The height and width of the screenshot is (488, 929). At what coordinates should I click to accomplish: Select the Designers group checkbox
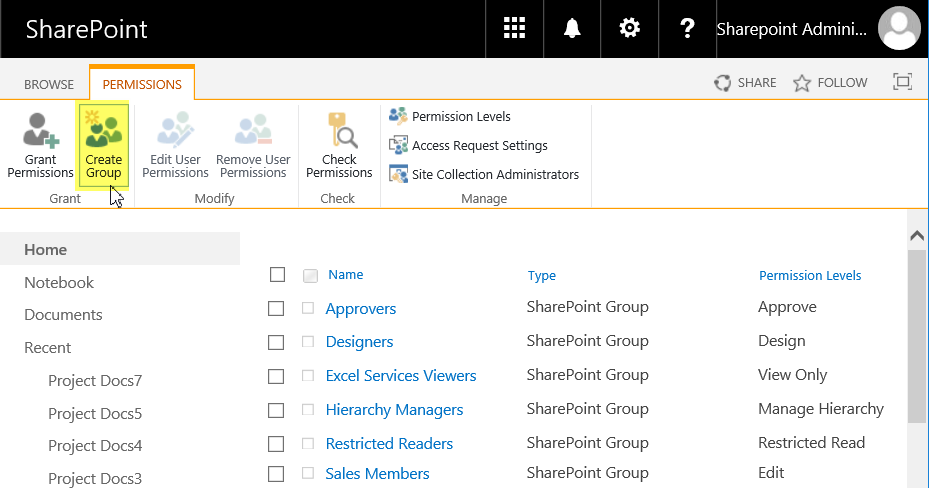[277, 342]
